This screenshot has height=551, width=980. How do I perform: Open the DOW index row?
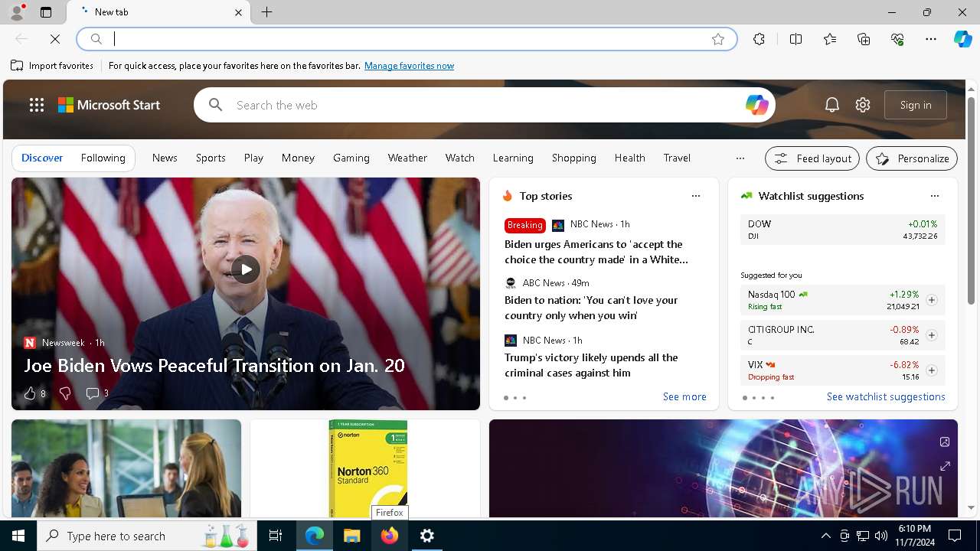[842, 230]
